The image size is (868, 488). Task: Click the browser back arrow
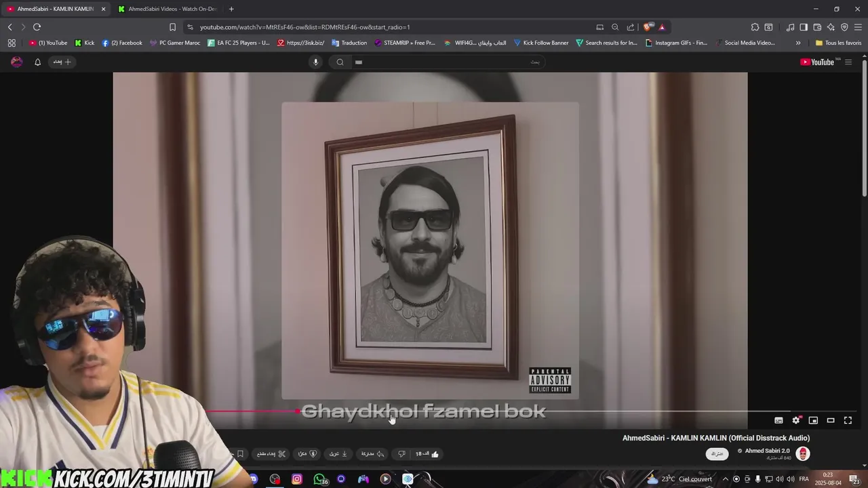click(x=9, y=27)
